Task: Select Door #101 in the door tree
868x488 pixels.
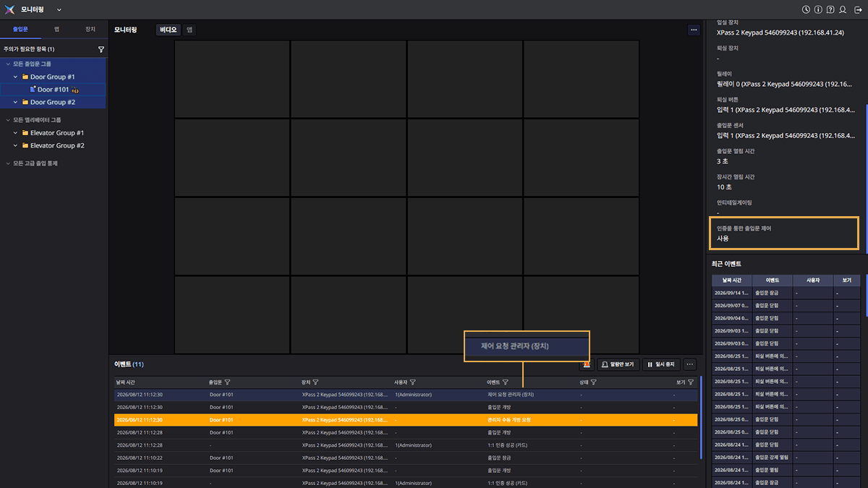Action: tap(54, 90)
